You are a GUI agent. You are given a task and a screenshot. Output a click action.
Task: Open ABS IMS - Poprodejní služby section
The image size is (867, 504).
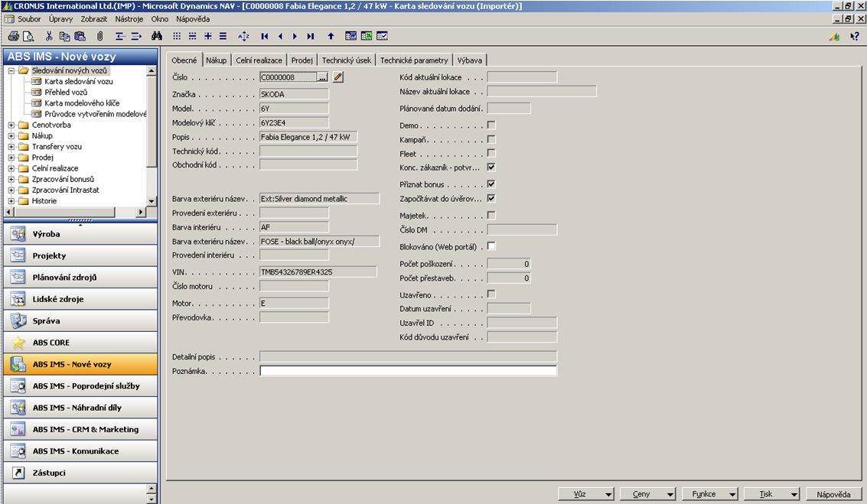[x=80, y=385]
